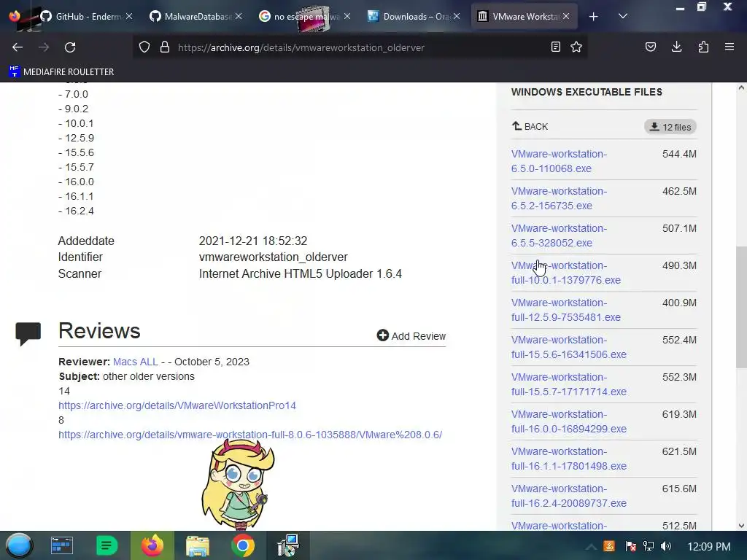
Task: Open Google Chrome from the taskbar
Action: (242, 545)
